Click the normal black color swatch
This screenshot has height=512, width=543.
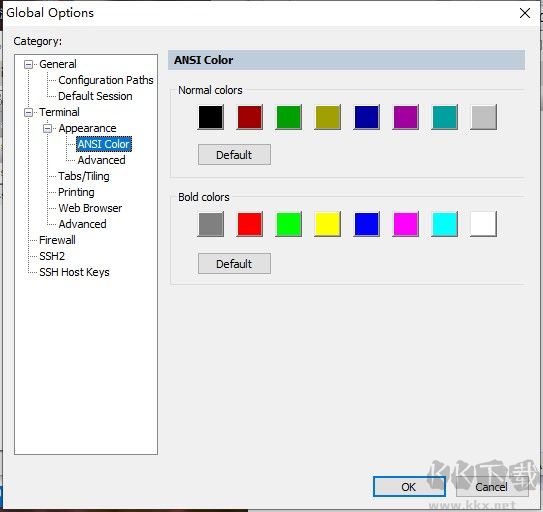[x=211, y=117]
